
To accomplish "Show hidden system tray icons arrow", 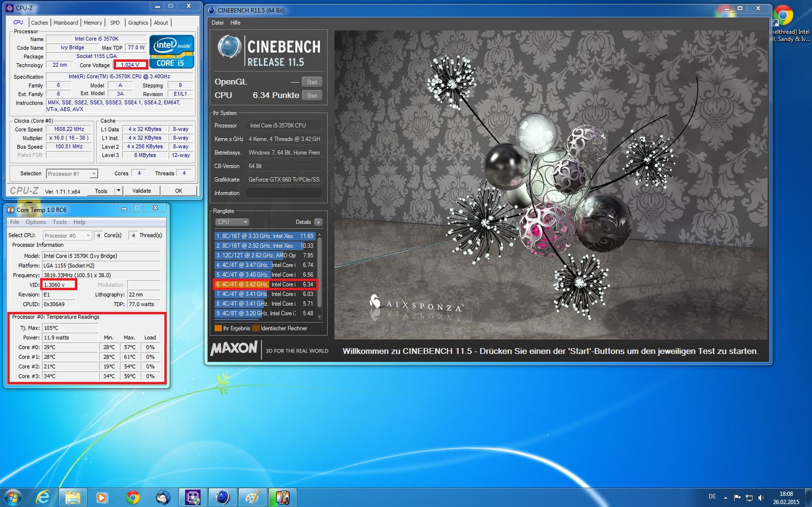I will 725,497.
